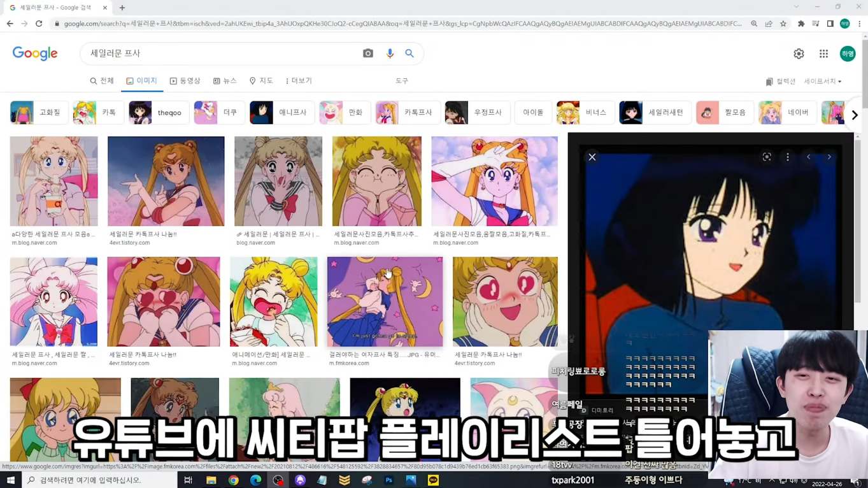Click the Google logo
This screenshot has width=868, height=488.
tap(35, 54)
